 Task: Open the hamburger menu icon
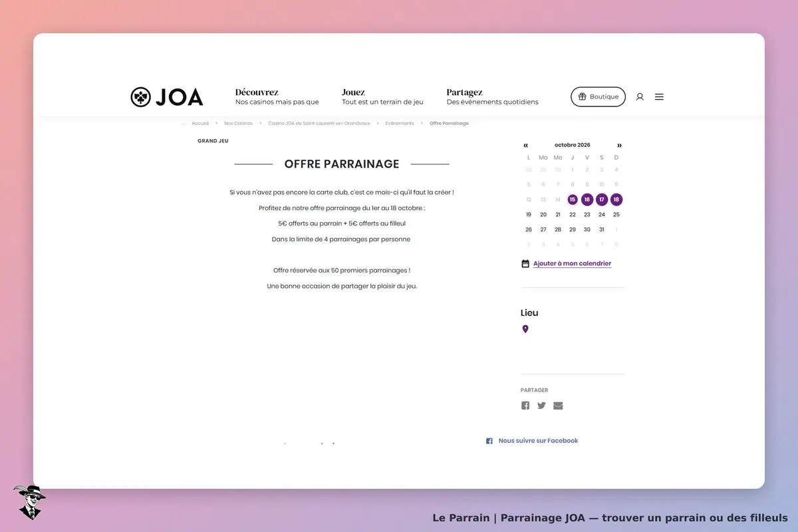tap(659, 96)
